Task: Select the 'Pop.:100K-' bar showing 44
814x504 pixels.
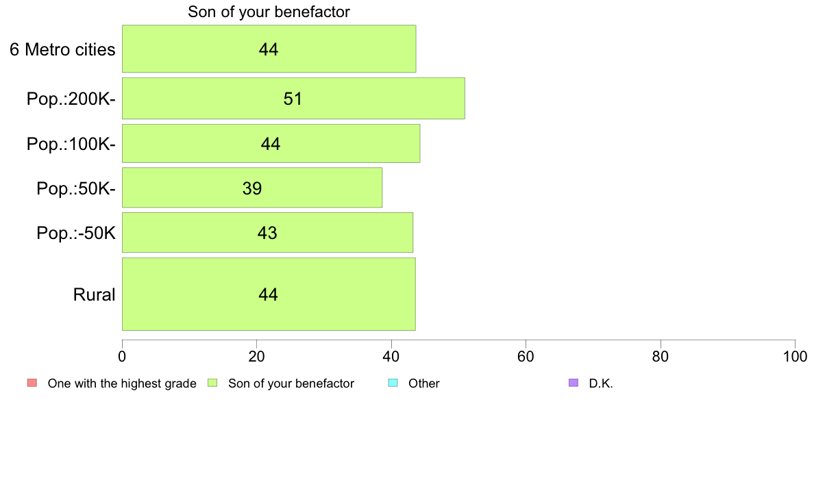Action: click(271, 143)
